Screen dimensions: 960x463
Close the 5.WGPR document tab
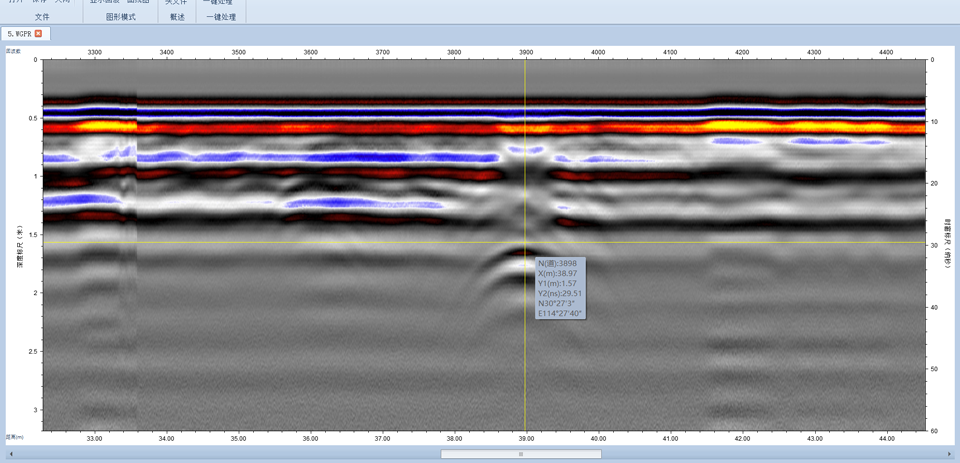click(38, 34)
